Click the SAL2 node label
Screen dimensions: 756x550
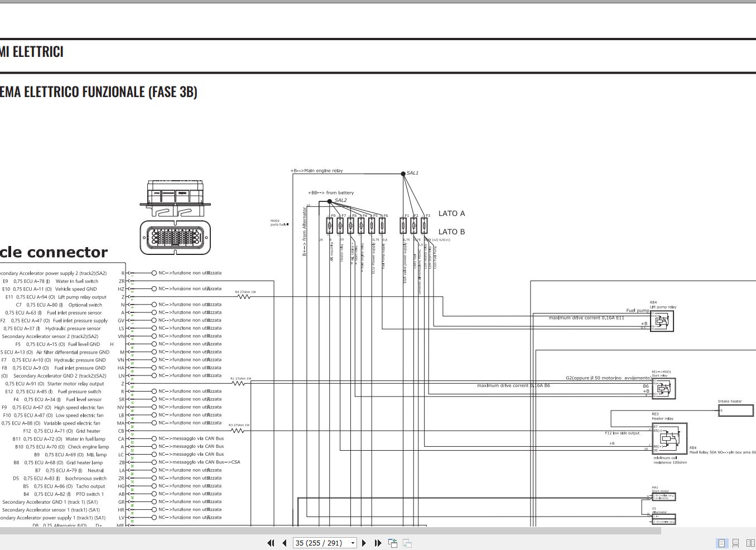340,200
